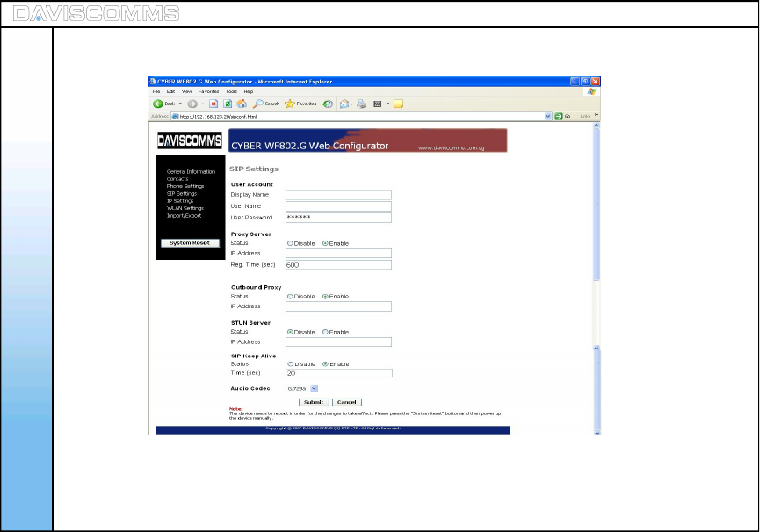Open the View menu

click(x=186, y=91)
